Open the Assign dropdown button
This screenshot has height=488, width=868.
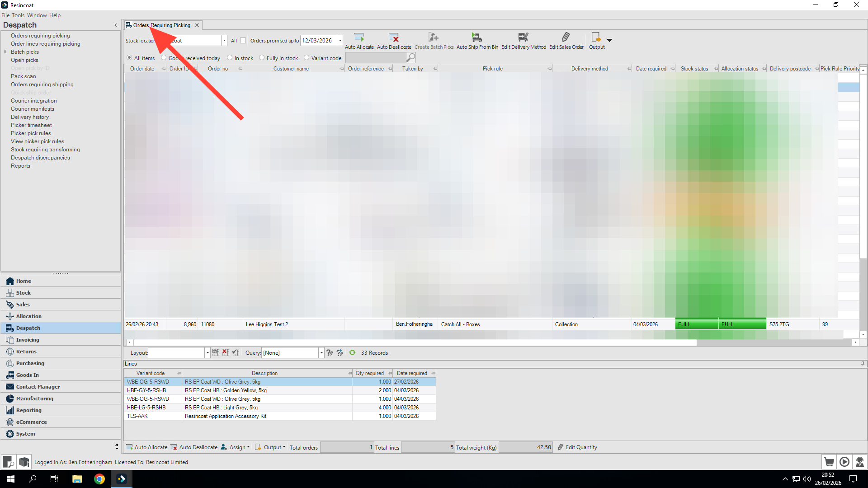coord(235,447)
